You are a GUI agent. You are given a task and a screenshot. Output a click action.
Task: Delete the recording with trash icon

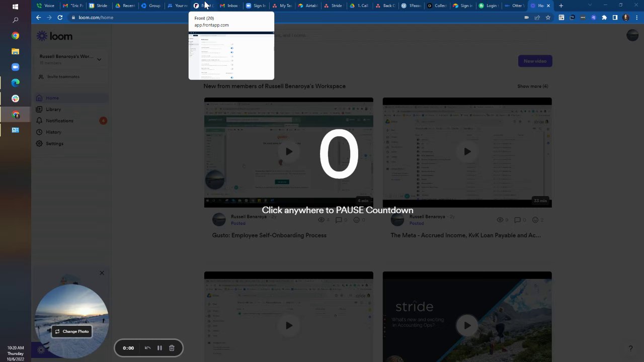pos(172,348)
